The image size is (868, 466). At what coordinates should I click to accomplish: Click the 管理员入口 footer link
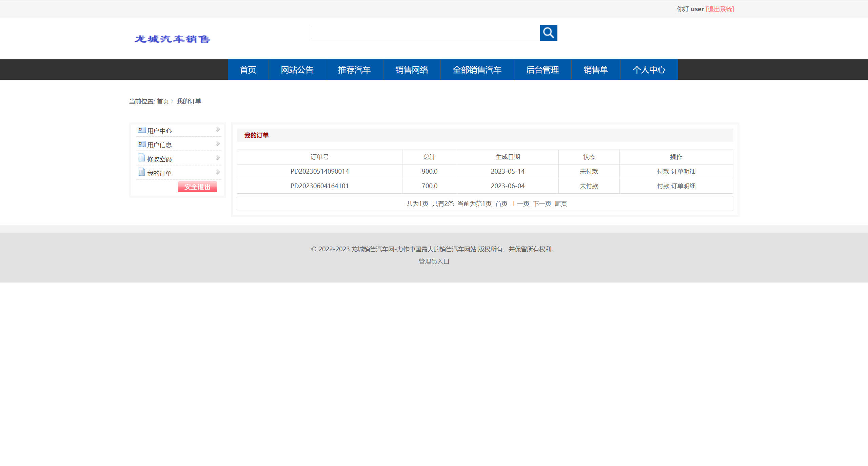(x=434, y=261)
